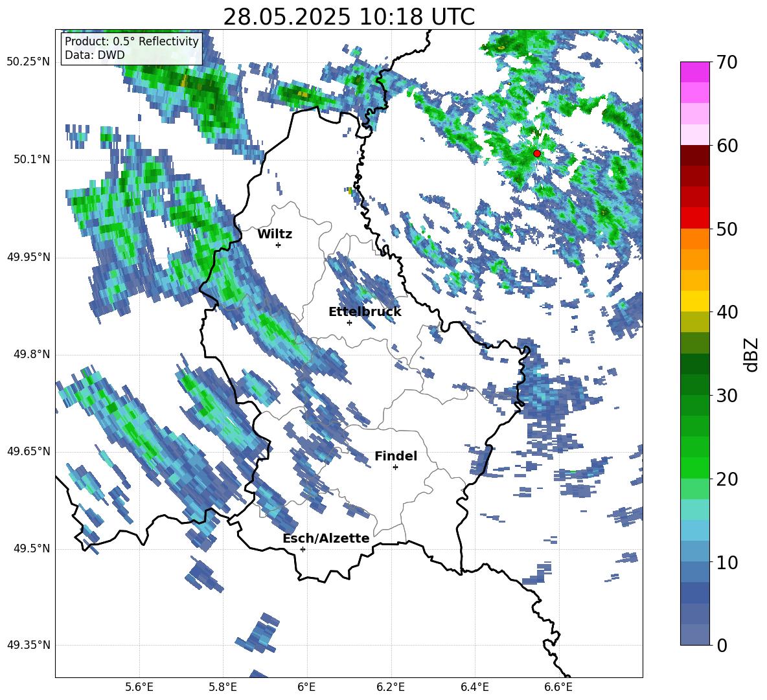Click the 6.6°E longitude label

pos(558,687)
